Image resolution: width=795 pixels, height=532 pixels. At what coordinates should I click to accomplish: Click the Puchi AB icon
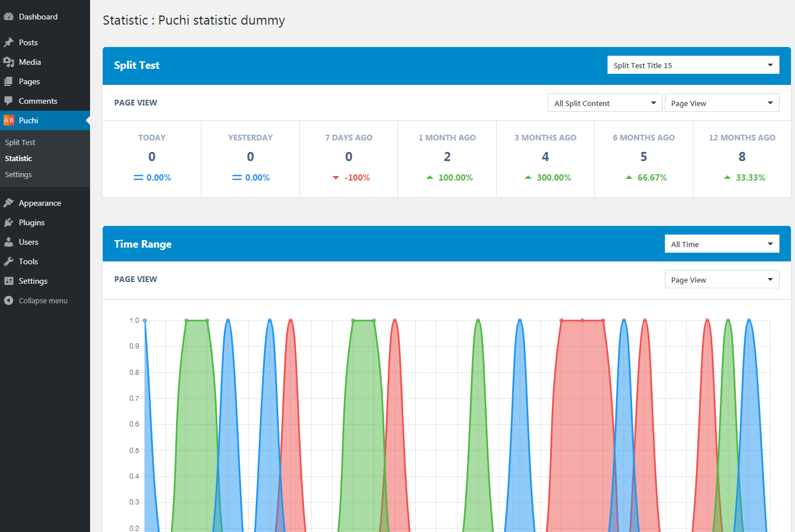click(9, 120)
